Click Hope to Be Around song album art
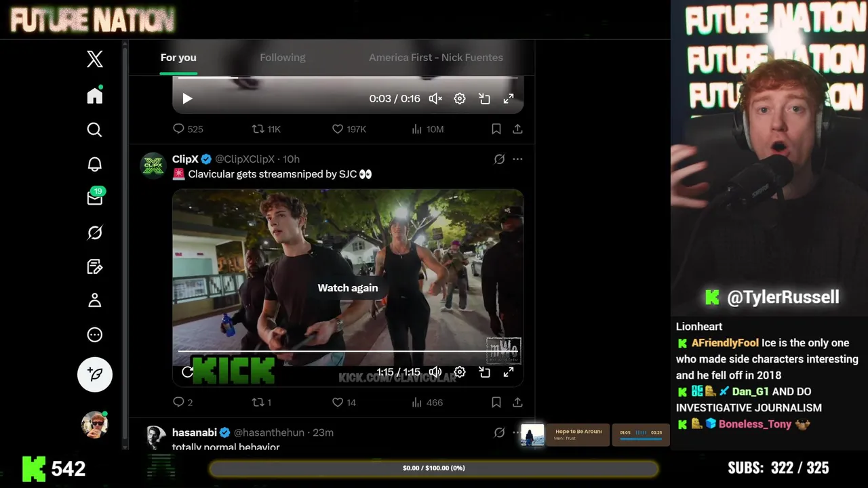 coord(532,435)
